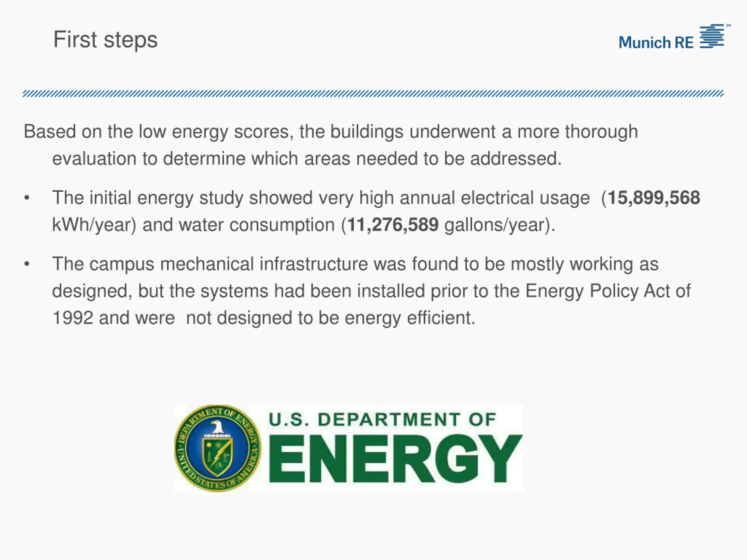This screenshot has width=747, height=560.
Task: Click the SM service mark symbol
Action: coord(728,25)
